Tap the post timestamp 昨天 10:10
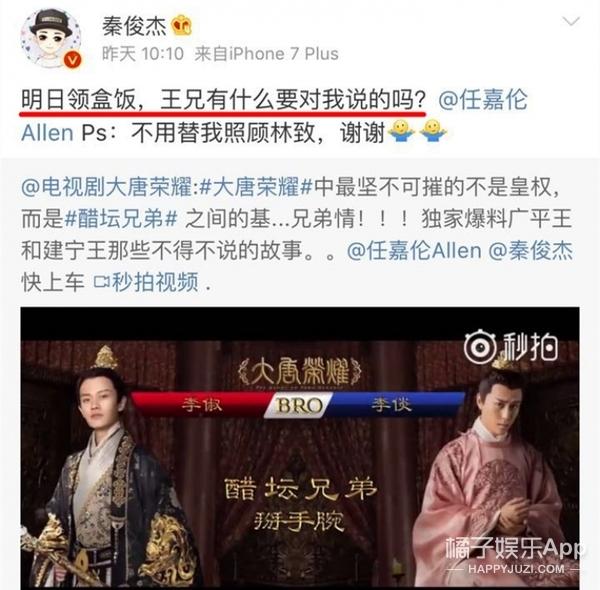 click(143, 54)
